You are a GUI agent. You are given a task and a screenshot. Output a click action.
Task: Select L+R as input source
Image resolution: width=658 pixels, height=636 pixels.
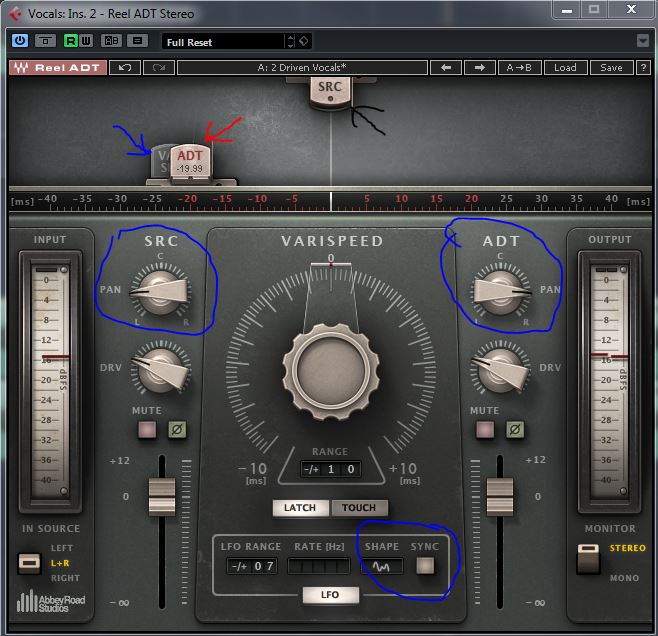[x=60, y=563]
